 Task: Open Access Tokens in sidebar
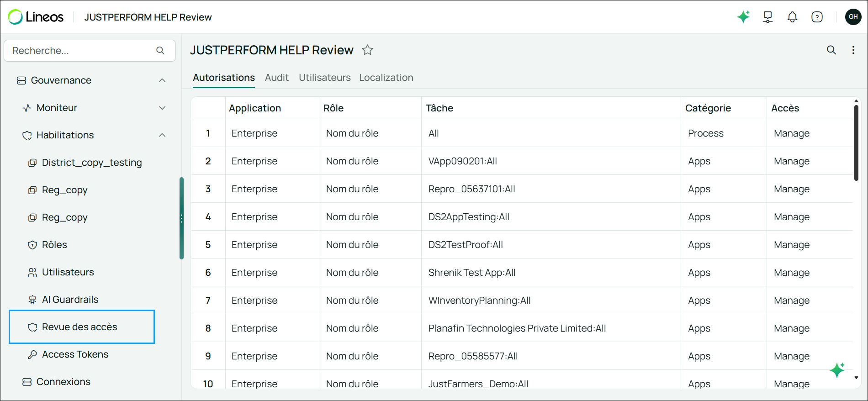[x=75, y=354]
